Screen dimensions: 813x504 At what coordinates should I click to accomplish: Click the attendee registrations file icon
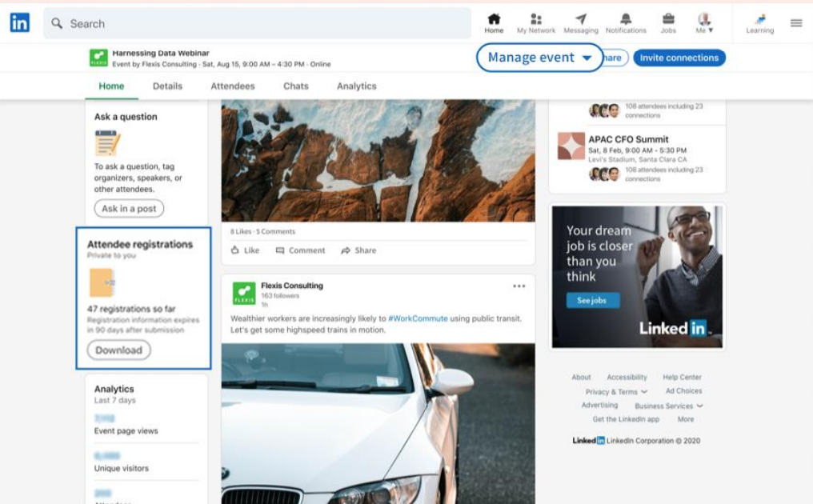coord(102,282)
